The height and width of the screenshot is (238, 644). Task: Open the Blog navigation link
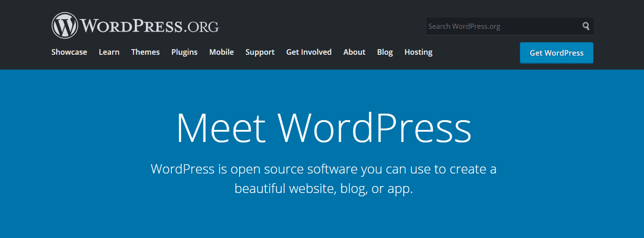point(385,52)
